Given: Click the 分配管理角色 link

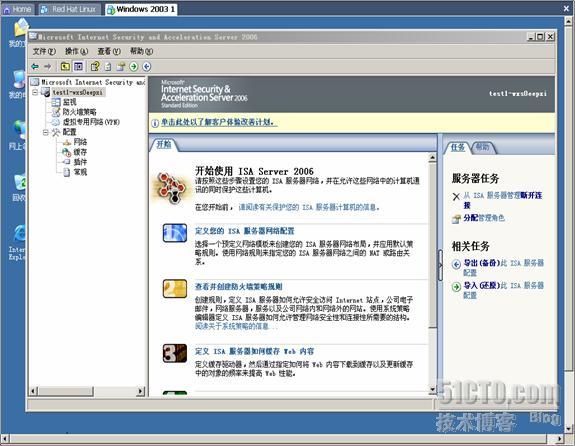Looking at the screenshot, I should 484,218.
